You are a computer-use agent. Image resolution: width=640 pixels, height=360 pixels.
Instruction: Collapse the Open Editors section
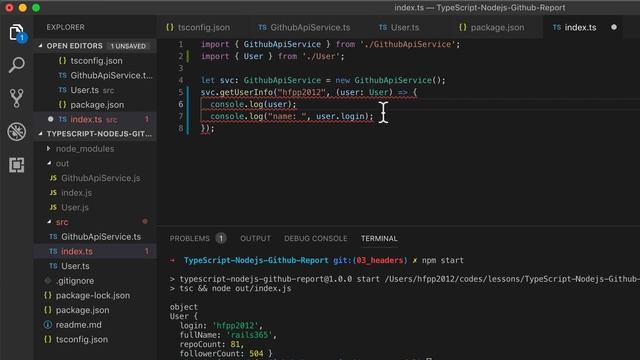[40, 46]
